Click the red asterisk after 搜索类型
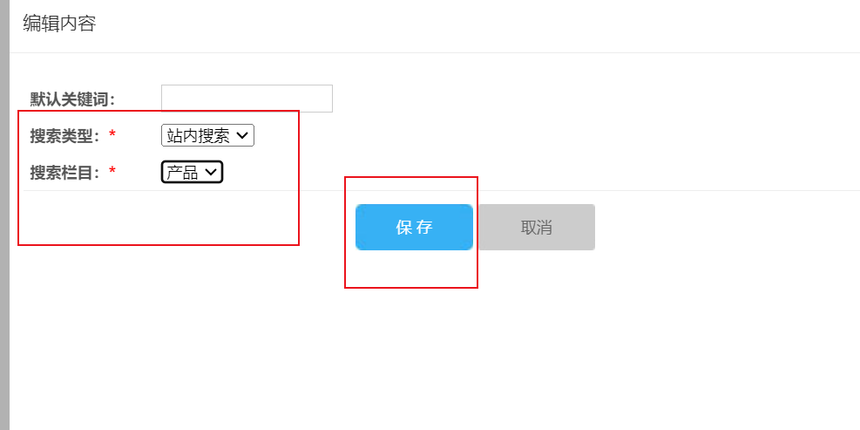This screenshot has width=860, height=430. pyautogui.click(x=112, y=136)
